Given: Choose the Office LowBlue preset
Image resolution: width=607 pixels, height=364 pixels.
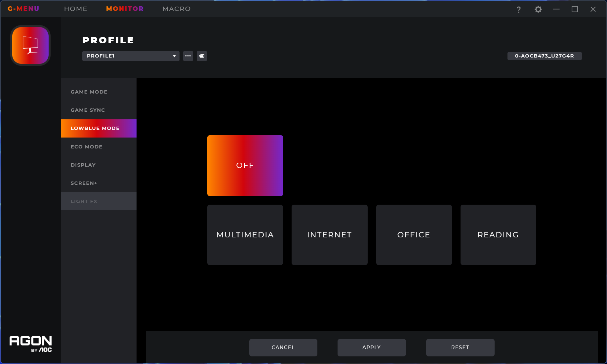Looking at the screenshot, I should (414, 235).
